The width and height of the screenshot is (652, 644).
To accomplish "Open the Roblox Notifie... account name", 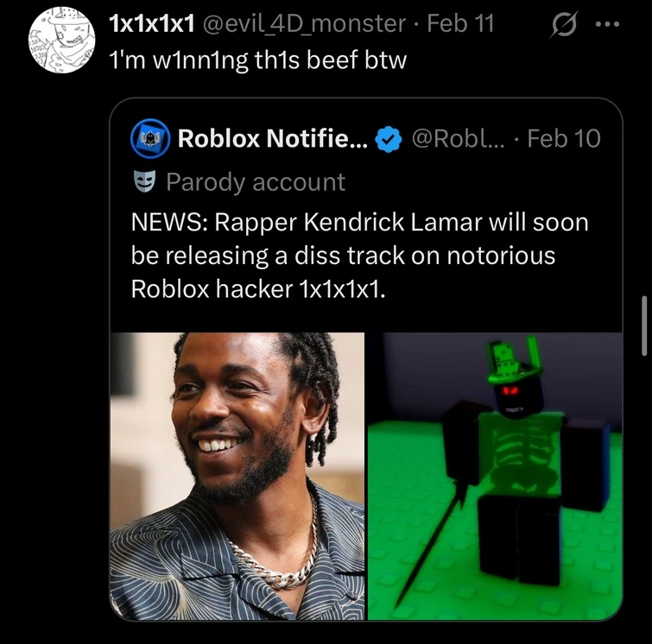I will pyautogui.click(x=272, y=138).
